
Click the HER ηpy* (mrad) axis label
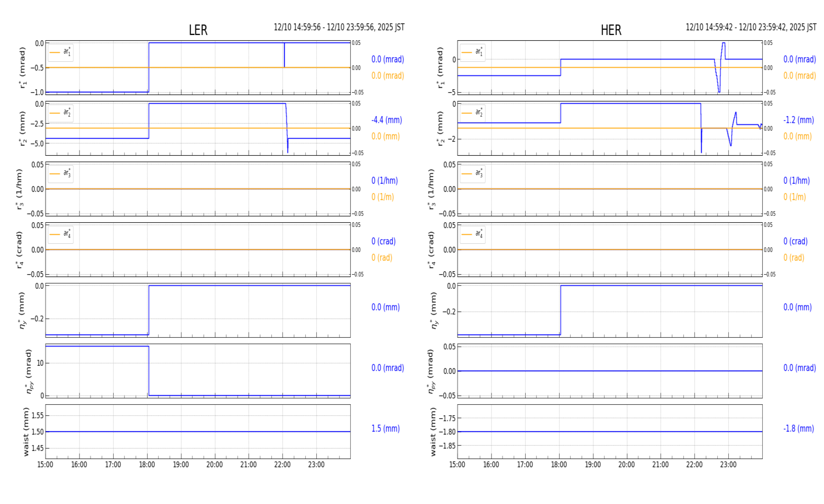point(432,371)
